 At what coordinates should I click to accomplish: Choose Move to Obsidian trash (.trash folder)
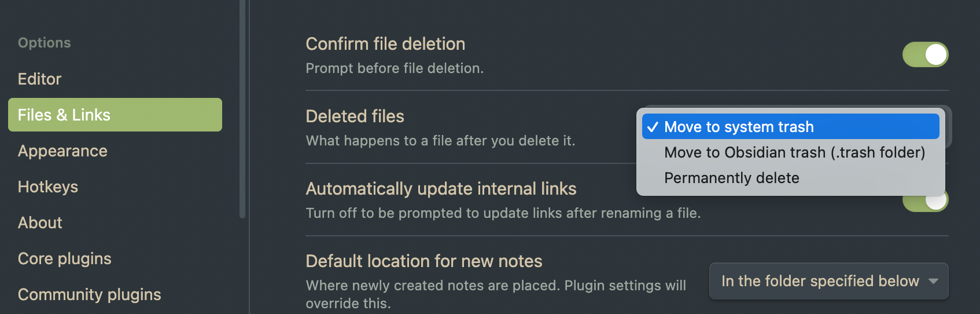tap(794, 152)
